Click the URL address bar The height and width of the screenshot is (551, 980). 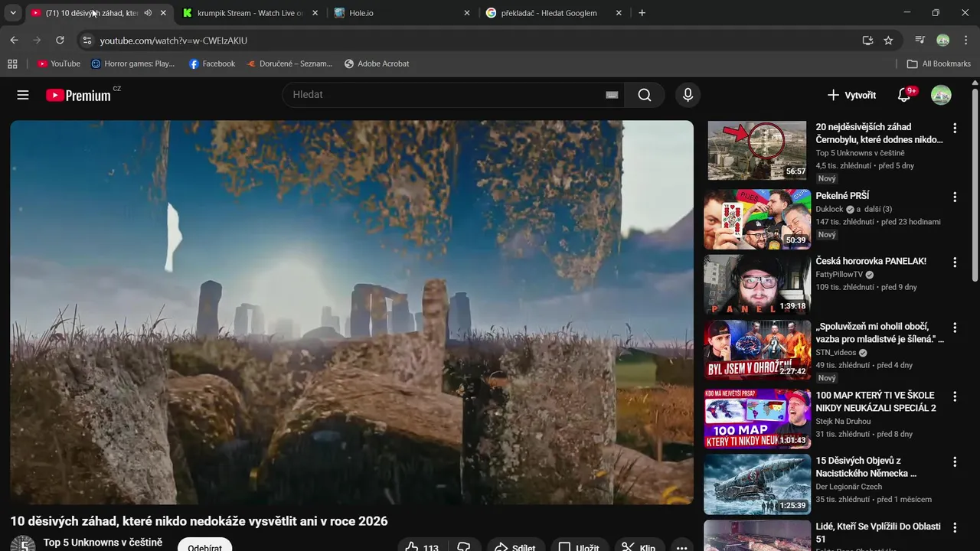(x=475, y=41)
